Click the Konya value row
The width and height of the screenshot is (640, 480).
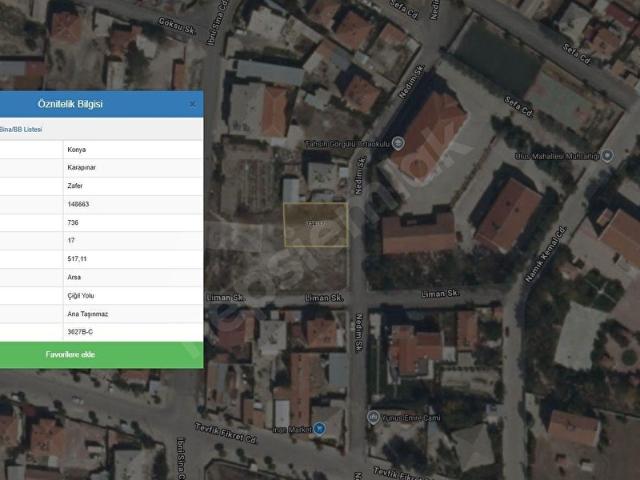click(x=133, y=150)
